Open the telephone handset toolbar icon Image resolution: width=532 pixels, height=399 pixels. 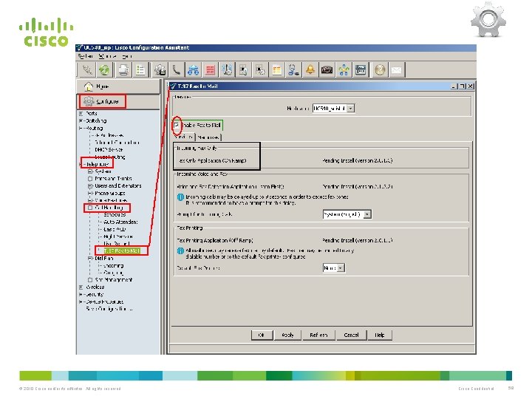[x=177, y=70]
